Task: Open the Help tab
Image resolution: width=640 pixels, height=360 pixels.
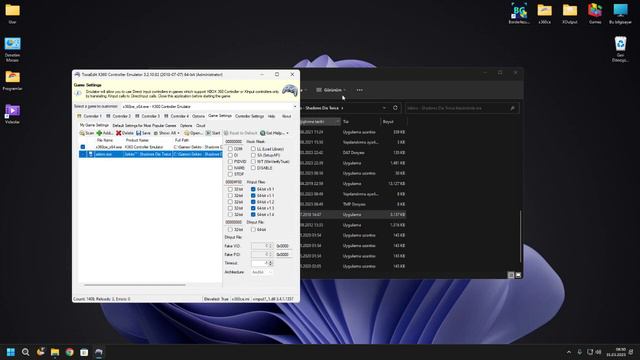Action: click(x=271, y=116)
